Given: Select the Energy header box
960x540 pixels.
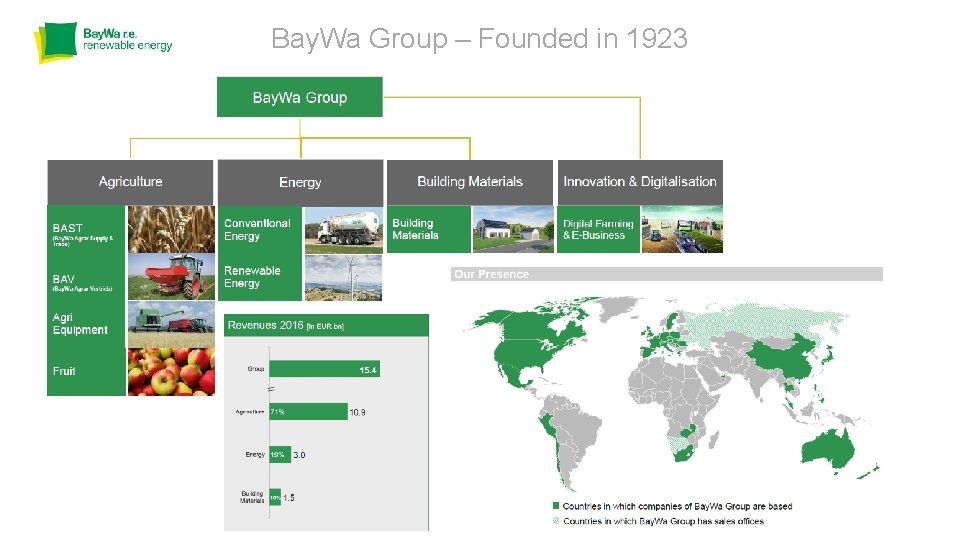Looking at the screenshot, I should coord(300,182).
